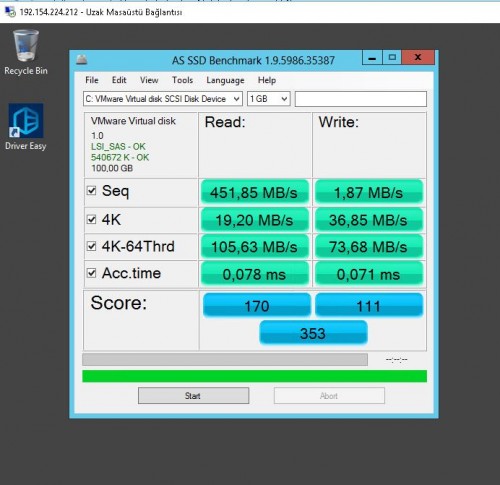Minimize the AS SSD Benchmark window
Viewport: 500px width, 485px height.
tap(372, 58)
